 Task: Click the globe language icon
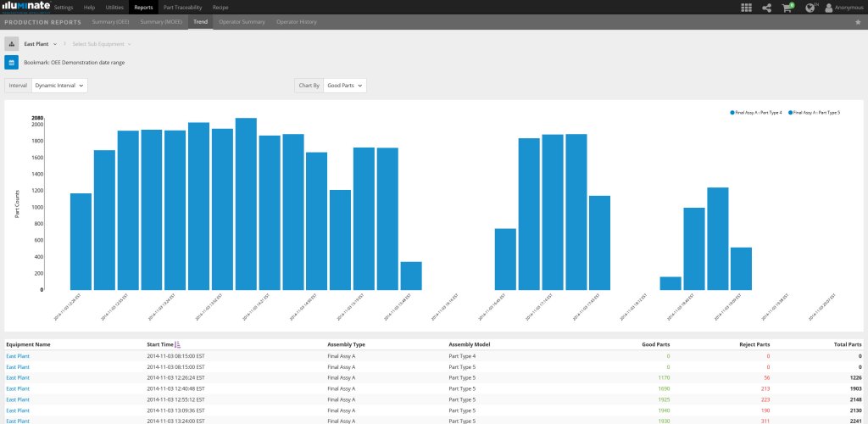(x=810, y=8)
